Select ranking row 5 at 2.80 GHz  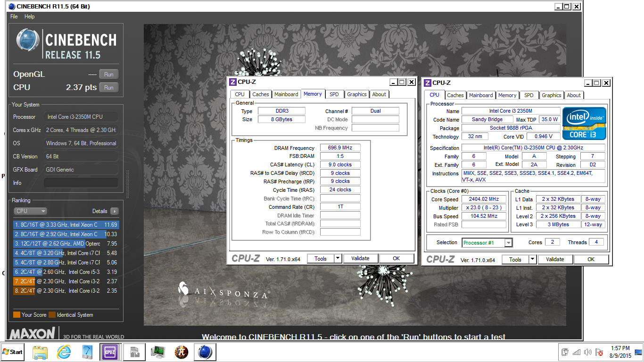(x=66, y=263)
